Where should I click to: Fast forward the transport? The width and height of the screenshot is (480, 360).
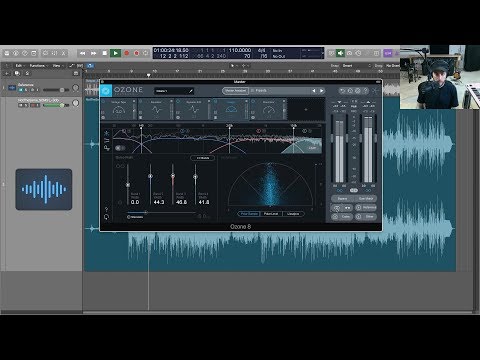(94, 53)
